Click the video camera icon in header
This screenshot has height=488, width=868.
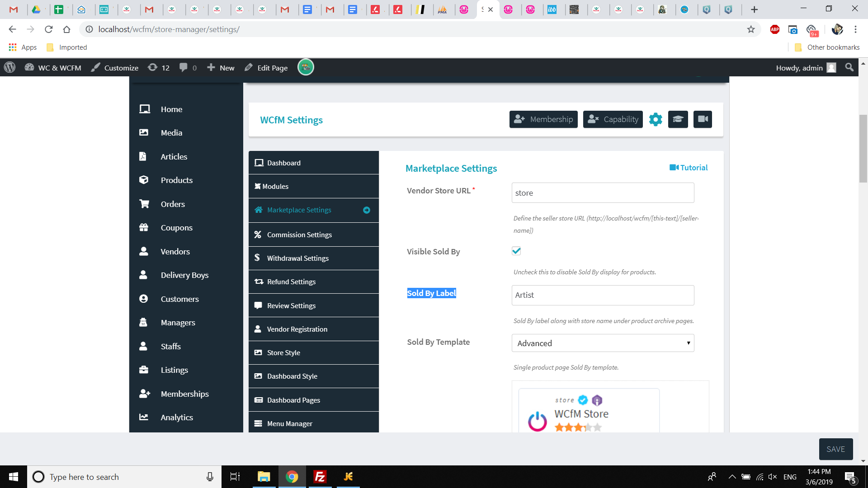703,119
